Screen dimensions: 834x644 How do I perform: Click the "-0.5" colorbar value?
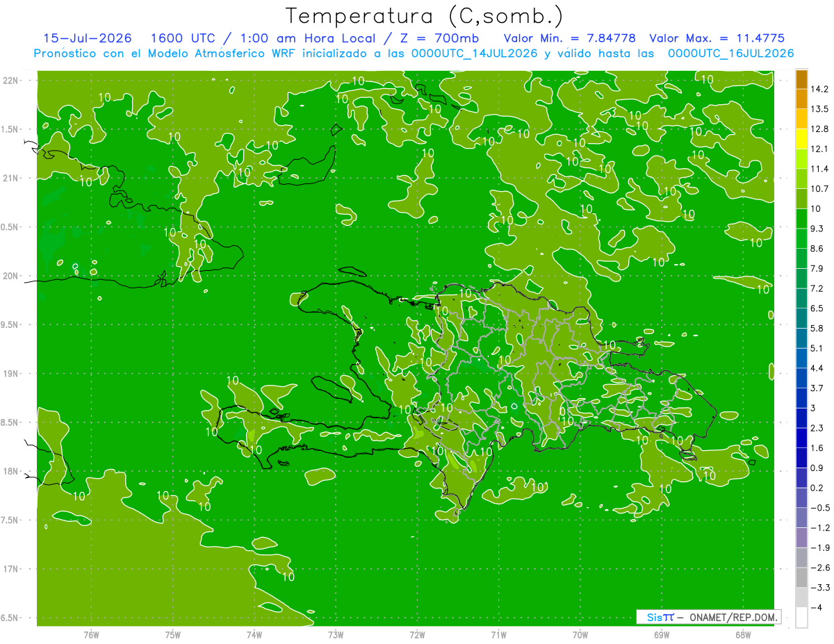tap(819, 507)
